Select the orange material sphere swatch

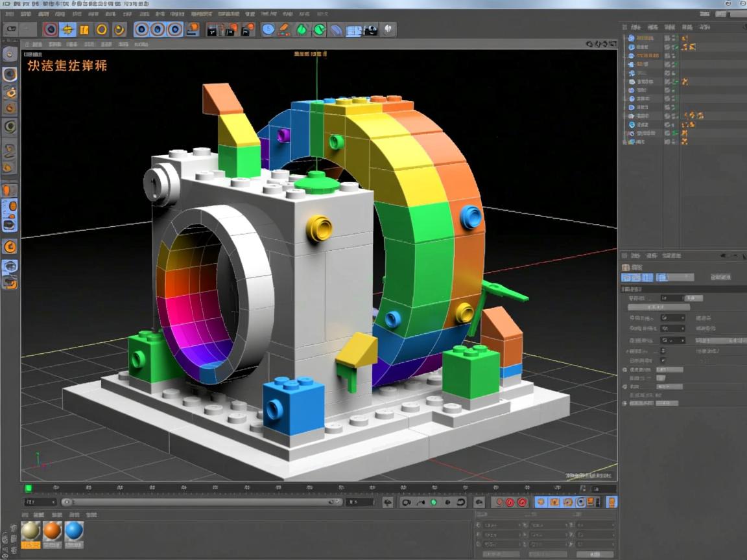pyautogui.click(x=53, y=531)
